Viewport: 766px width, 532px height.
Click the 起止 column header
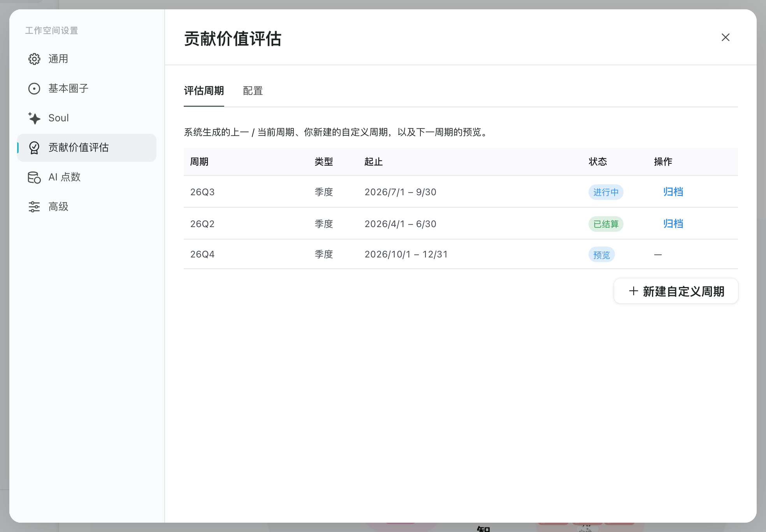coord(374,162)
